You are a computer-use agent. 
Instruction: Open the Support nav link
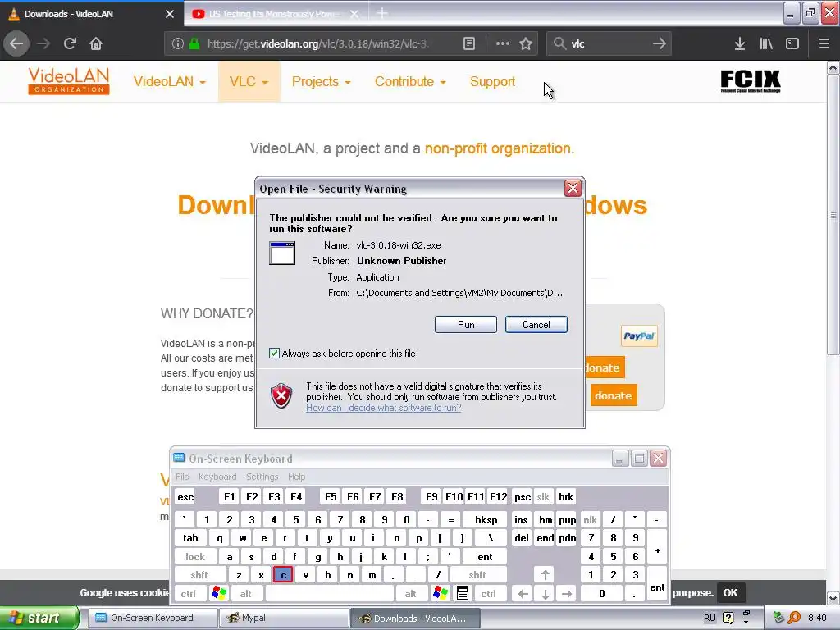tap(492, 81)
